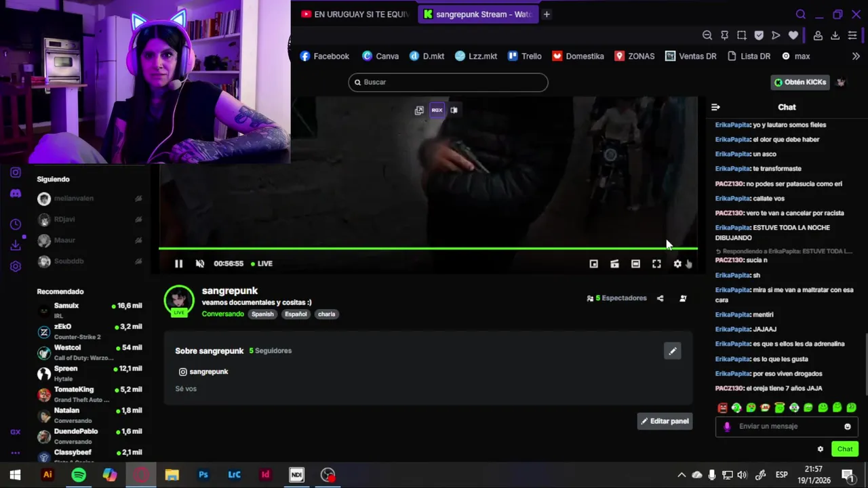The height and width of the screenshot is (488, 868).
Task: Click the Editar panel button
Action: [665, 421]
